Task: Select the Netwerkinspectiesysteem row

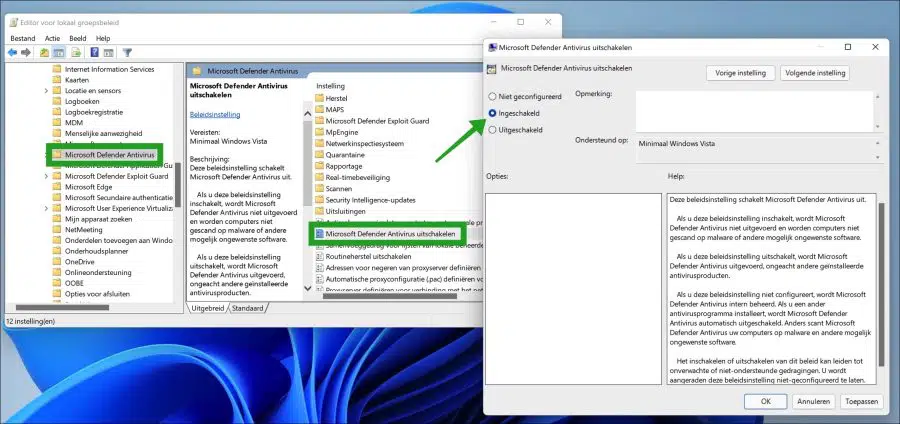Action: coord(364,143)
